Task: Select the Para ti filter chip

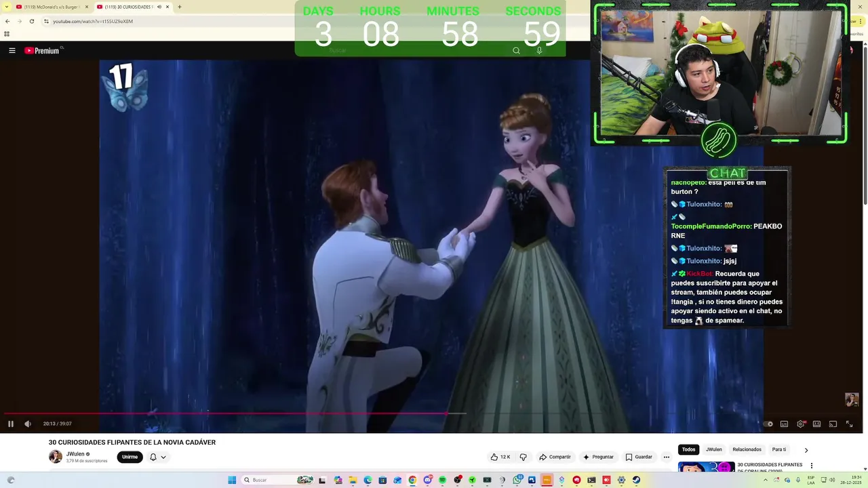Action: point(779,449)
